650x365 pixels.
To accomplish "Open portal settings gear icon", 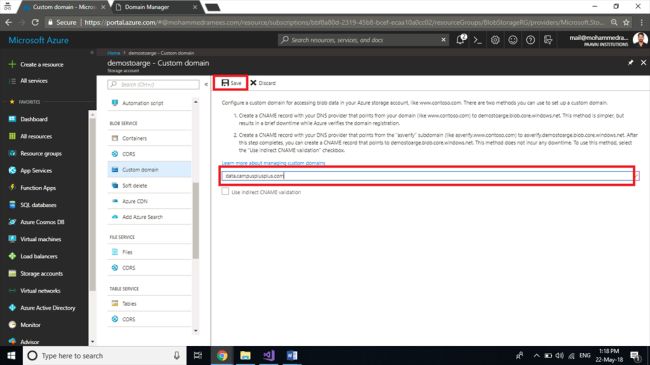I will point(495,40).
